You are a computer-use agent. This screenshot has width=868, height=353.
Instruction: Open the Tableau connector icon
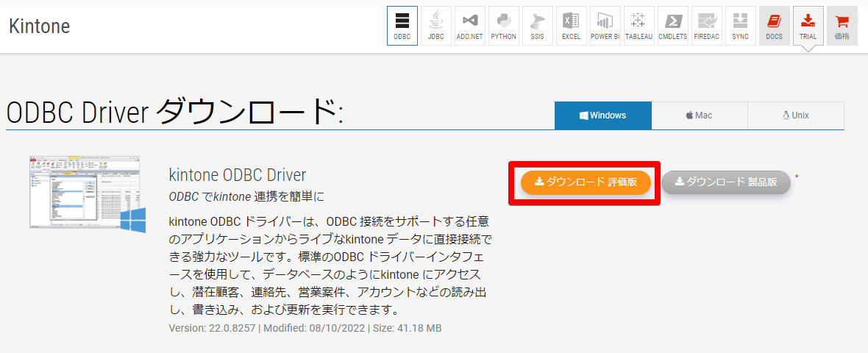click(638, 26)
